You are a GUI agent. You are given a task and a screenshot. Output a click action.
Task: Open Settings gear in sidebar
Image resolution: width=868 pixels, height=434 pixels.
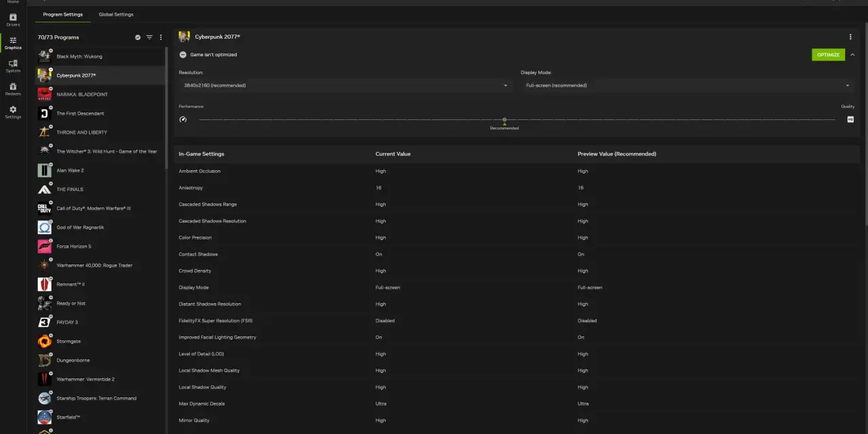13,112
